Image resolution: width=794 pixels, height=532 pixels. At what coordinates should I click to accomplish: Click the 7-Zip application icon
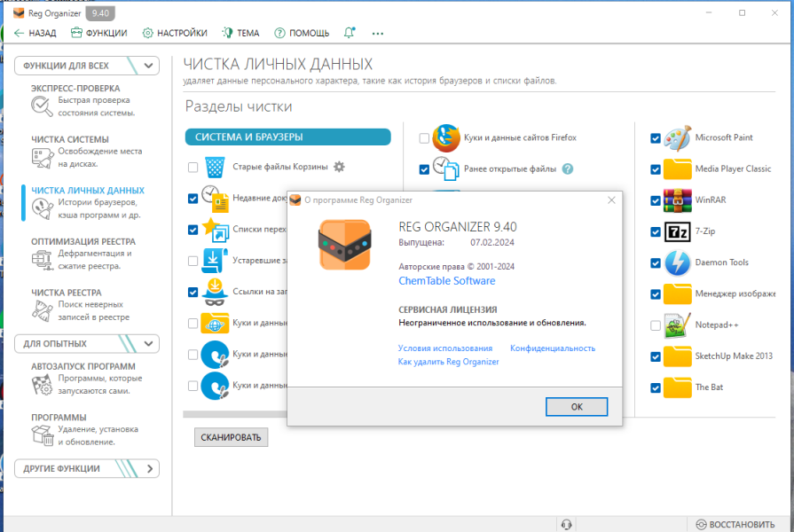click(677, 231)
